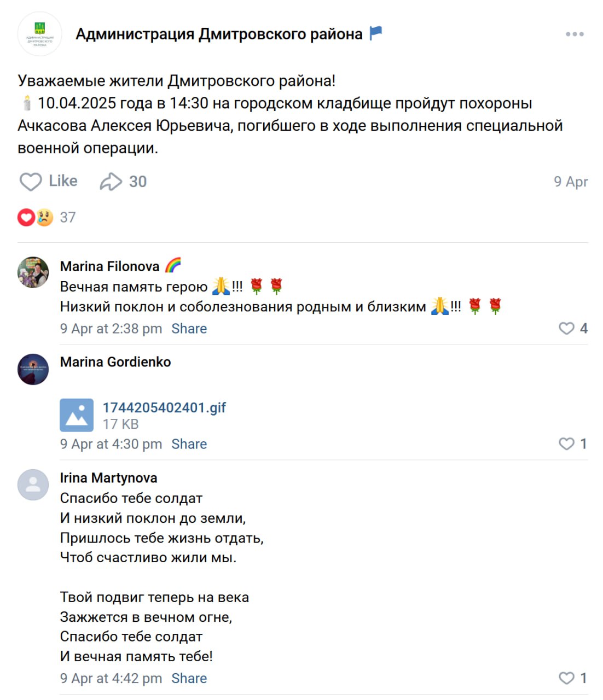Open Marina Filonova's profile picture
This screenshot has height=700, width=603.
(33, 272)
